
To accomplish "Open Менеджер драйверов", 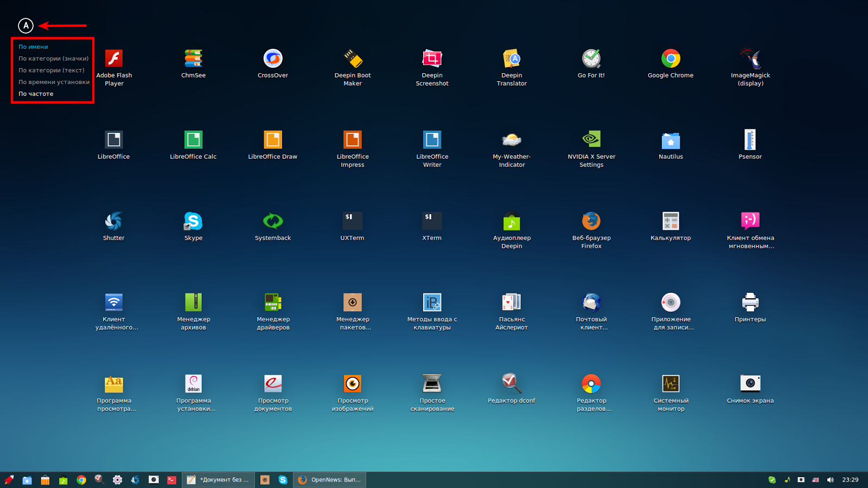I will (273, 303).
